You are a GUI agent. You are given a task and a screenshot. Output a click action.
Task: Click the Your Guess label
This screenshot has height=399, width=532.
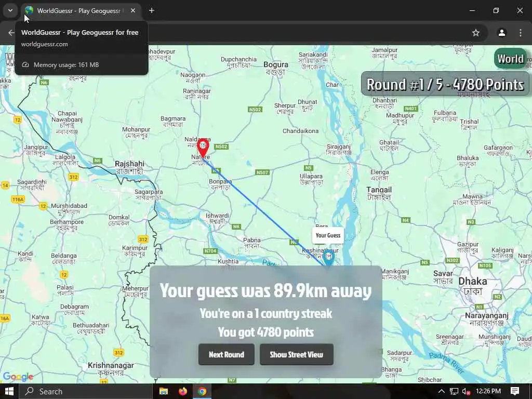(328, 235)
